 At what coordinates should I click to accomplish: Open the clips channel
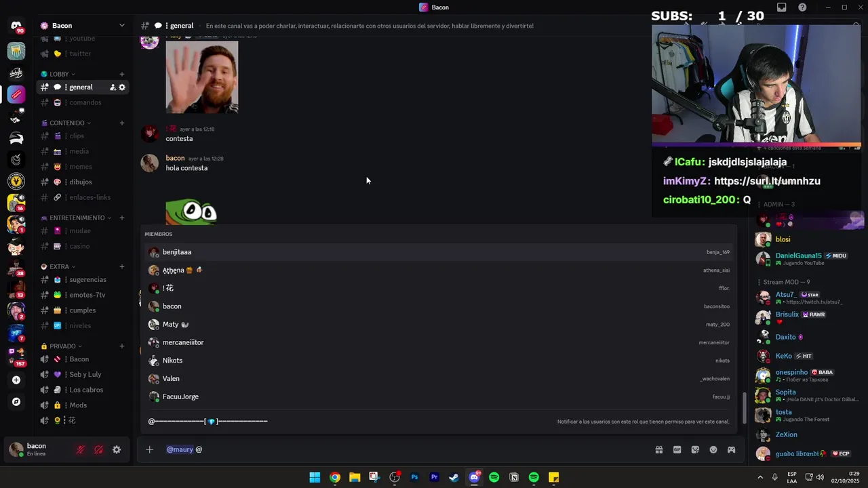[x=83, y=136]
